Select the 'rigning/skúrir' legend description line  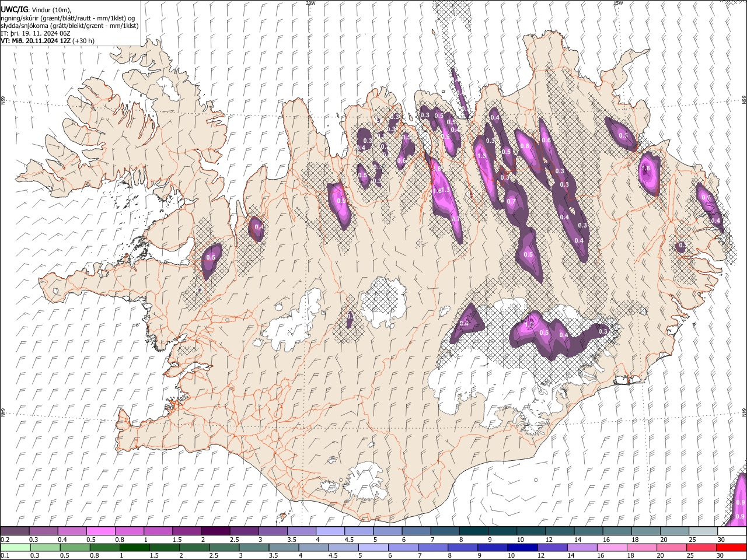[x=68, y=18]
